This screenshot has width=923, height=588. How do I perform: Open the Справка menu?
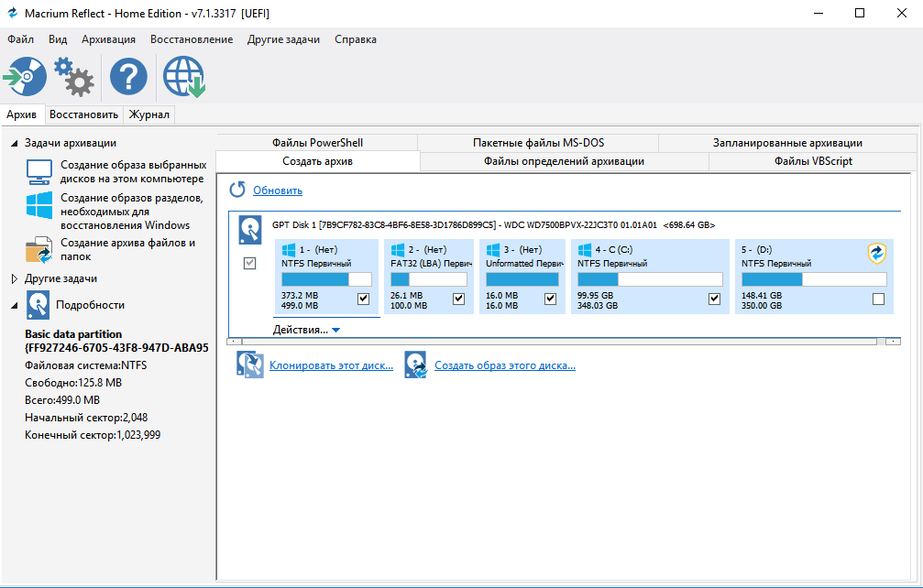coord(356,39)
